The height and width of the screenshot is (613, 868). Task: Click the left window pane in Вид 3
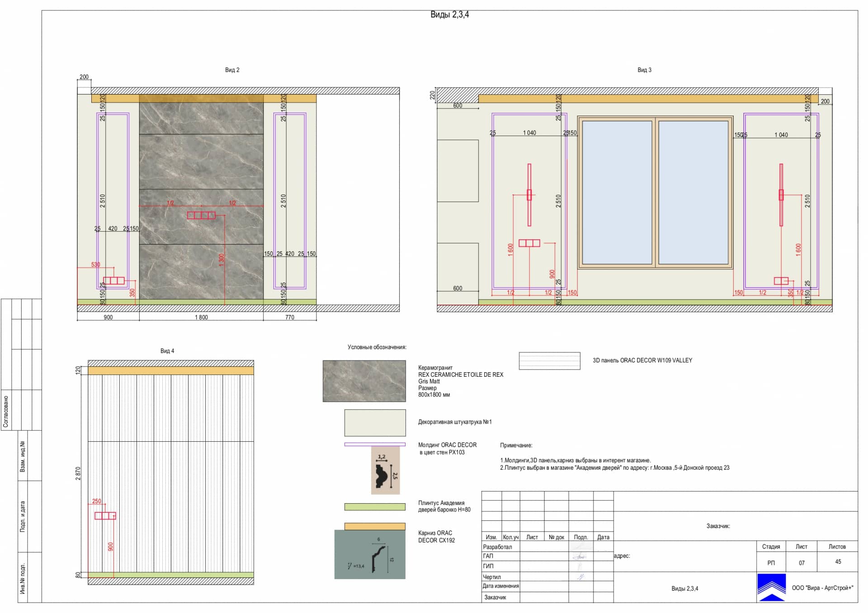click(617, 192)
